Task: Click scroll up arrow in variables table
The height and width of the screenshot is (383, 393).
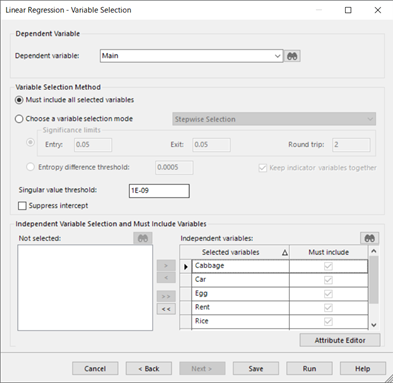Action: tap(374, 251)
